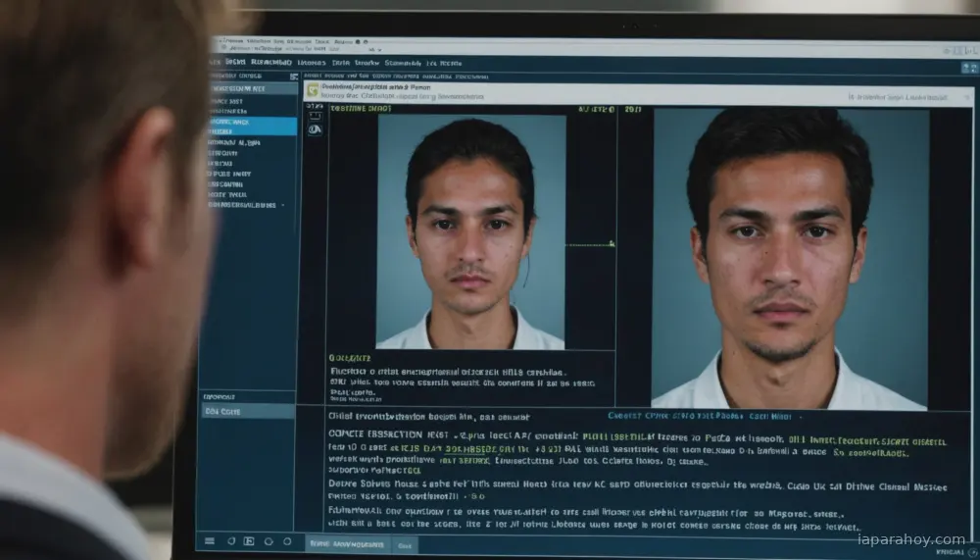This screenshot has height=560, width=980.
Task: Click the right larger face photo
Action: (790, 258)
